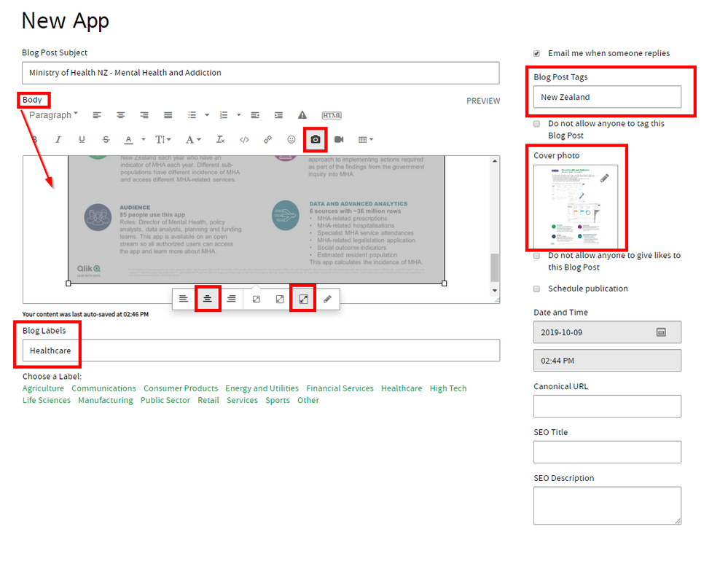Toggle strikethrough formatting
This screenshot has width=728, height=572.
pyautogui.click(x=106, y=139)
